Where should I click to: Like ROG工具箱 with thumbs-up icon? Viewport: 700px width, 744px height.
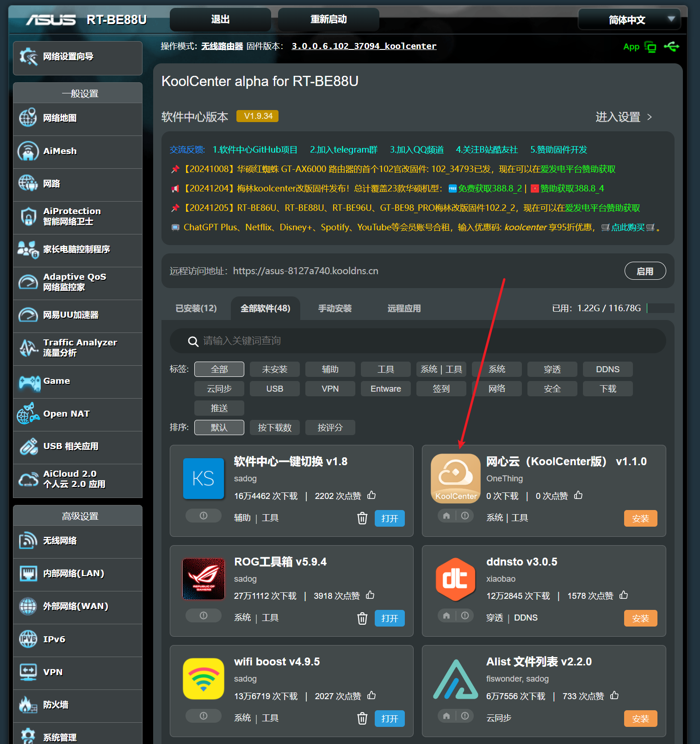(370, 595)
